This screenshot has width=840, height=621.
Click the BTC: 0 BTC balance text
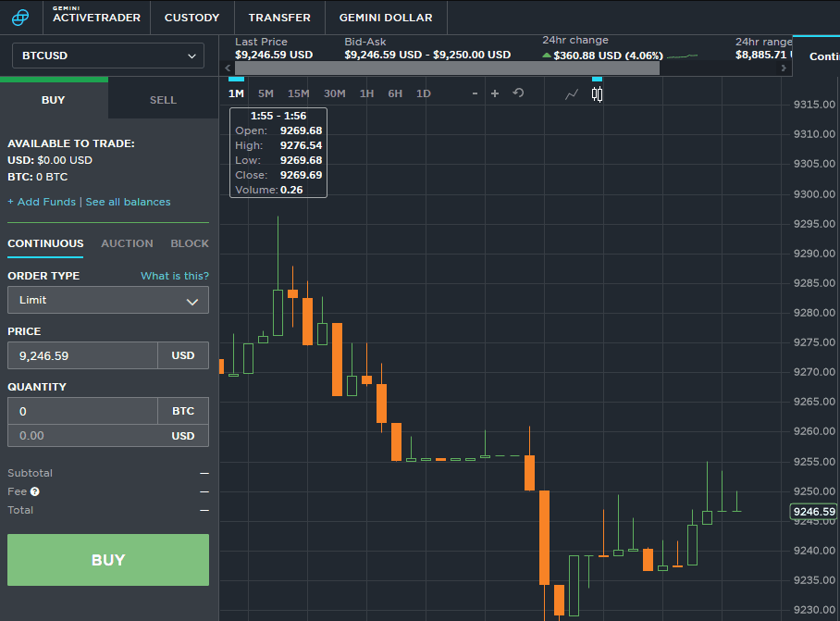coord(38,177)
